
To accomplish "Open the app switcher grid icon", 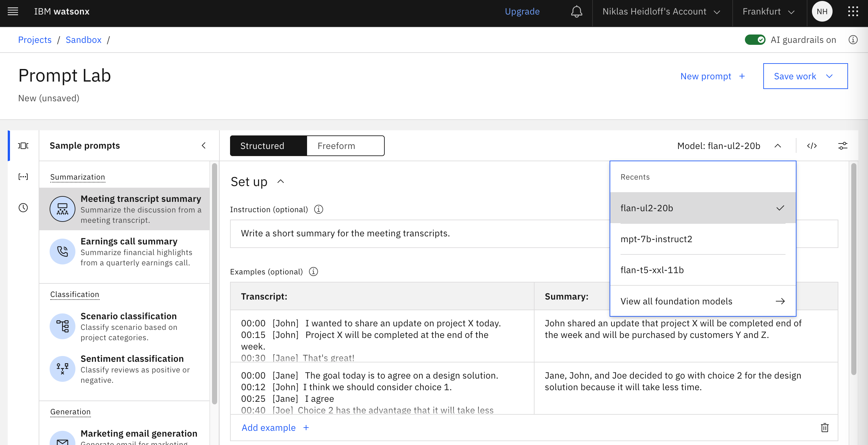I will point(853,12).
